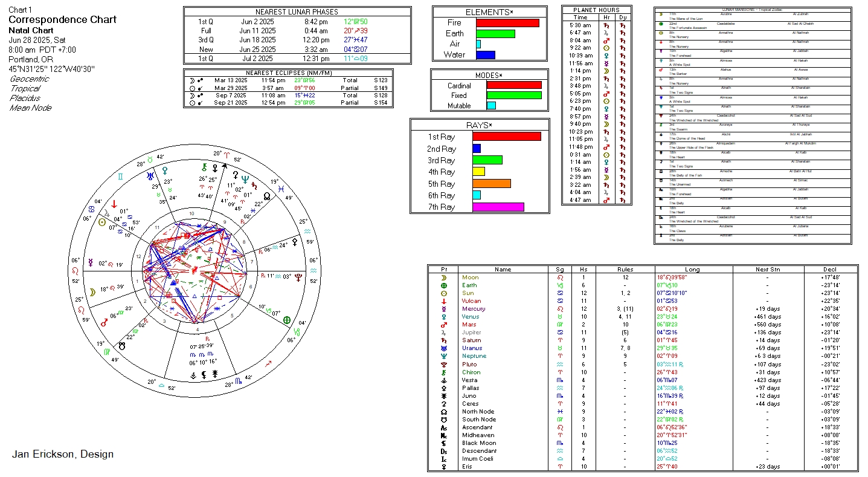Click the red Fire element bar
Image resolution: width=868 pixels, height=477 pixels.
point(507,23)
